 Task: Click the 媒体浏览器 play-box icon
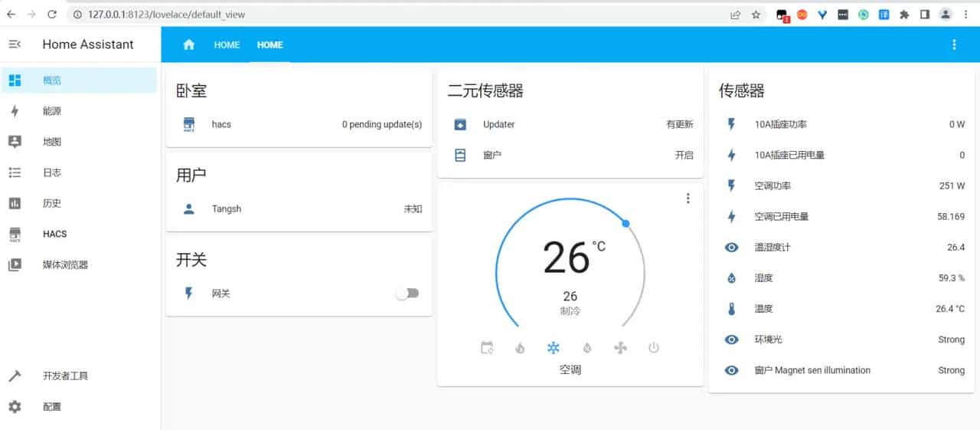15,264
